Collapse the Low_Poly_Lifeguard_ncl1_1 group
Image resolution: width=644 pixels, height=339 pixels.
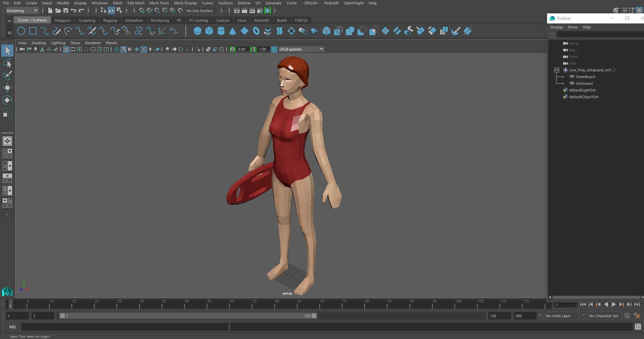pyautogui.click(x=557, y=70)
